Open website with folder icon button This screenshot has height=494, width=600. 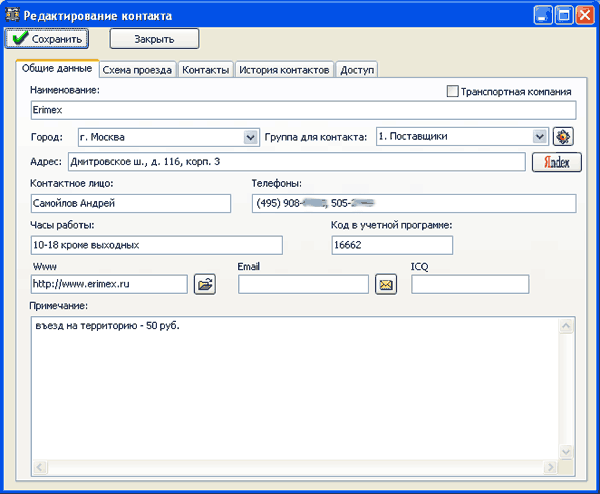[x=205, y=284]
